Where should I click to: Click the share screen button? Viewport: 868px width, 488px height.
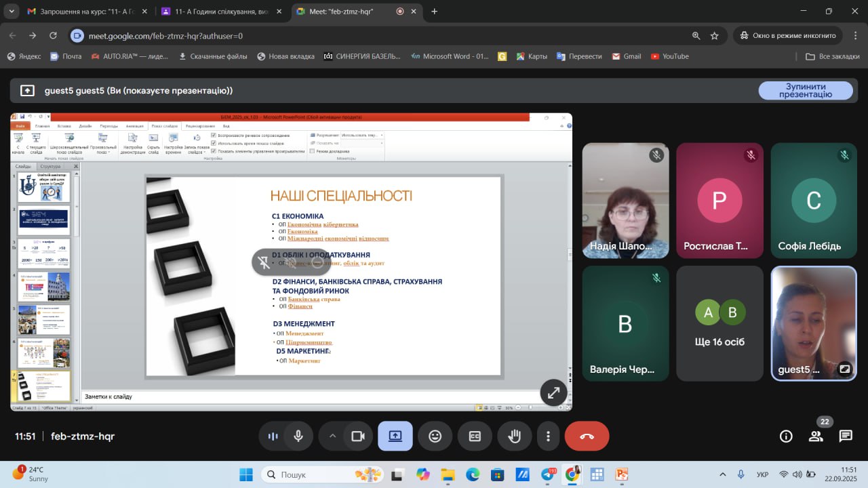pyautogui.click(x=395, y=436)
